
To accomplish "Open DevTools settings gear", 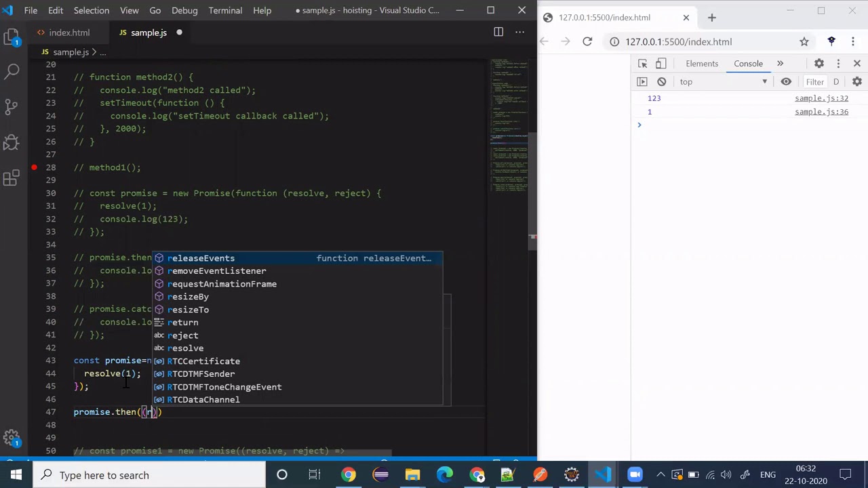I will (819, 64).
